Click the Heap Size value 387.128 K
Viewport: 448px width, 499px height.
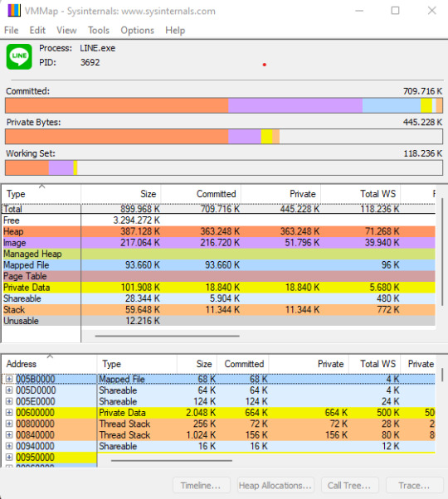(140, 231)
